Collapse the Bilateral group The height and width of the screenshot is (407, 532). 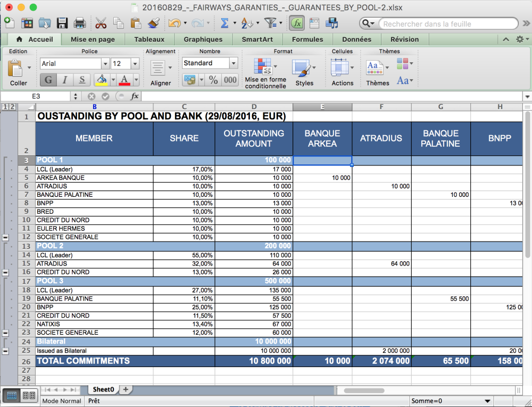tap(5, 351)
